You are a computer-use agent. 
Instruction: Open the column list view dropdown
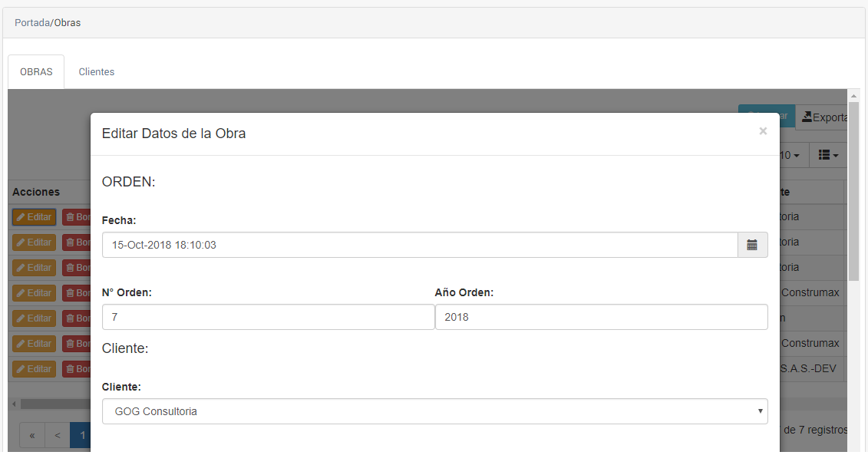828,155
